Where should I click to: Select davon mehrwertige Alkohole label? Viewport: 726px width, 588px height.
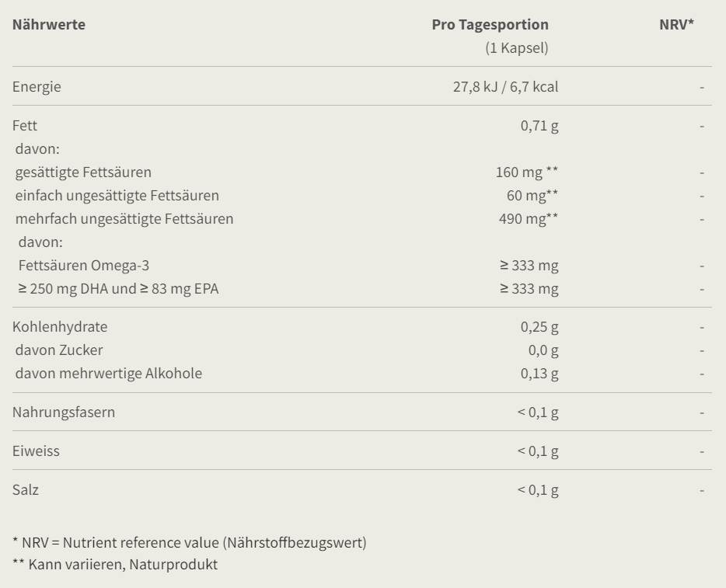[109, 374]
